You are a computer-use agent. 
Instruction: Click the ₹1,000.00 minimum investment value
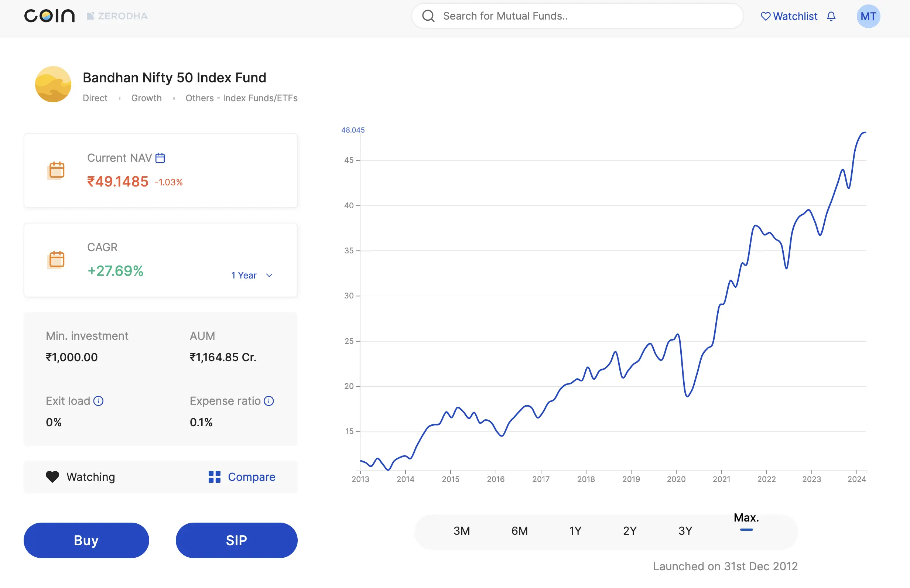72,357
